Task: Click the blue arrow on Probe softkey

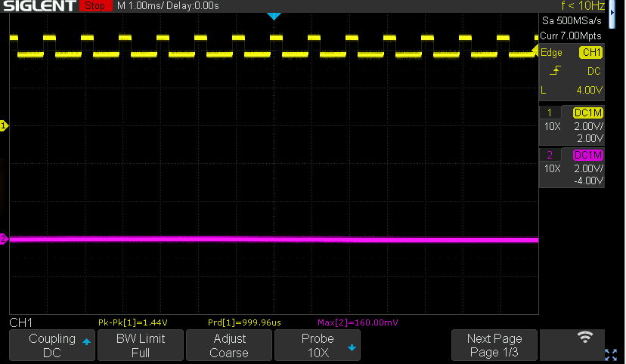Action: [352, 348]
